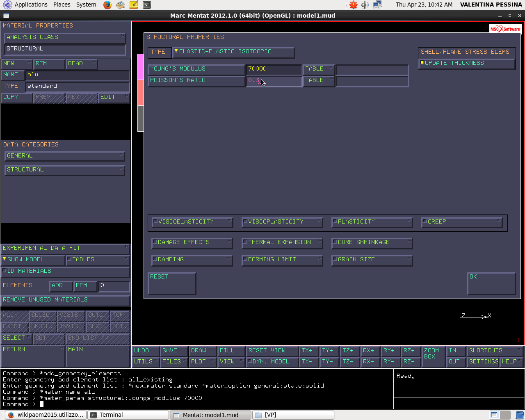The height and width of the screenshot is (420, 525).
Task: Toggle the Damping option
Action: [x=192, y=260]
